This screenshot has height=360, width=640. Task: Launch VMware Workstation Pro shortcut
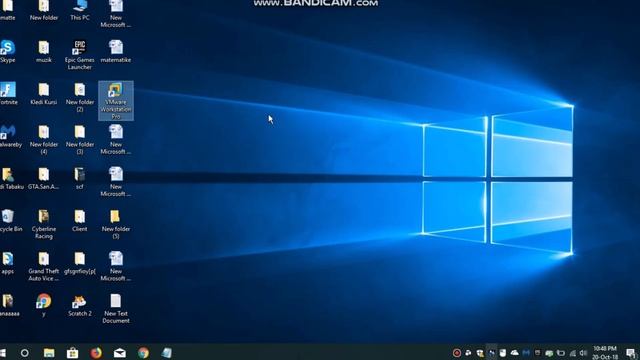click(x=116, y=100)
